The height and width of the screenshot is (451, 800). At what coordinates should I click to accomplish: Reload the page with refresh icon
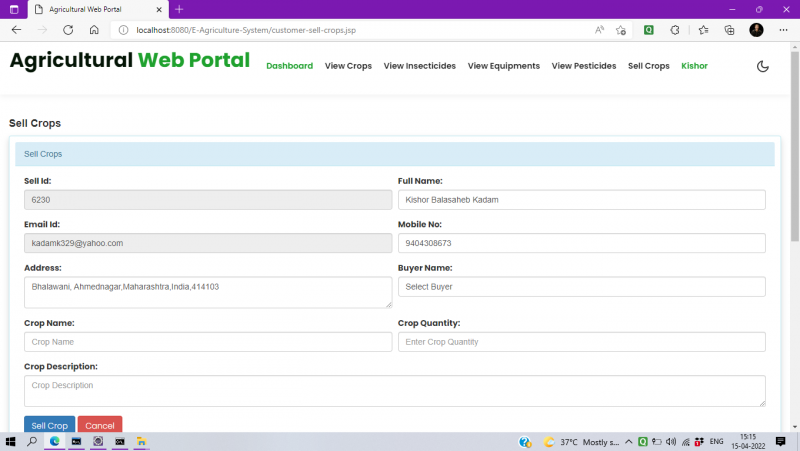[68, 30]
